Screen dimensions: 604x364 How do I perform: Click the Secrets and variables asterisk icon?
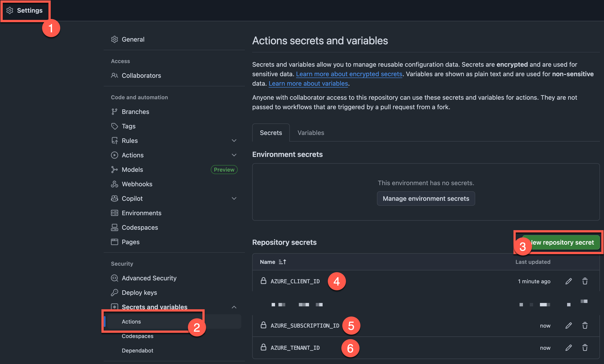point(115,307)
